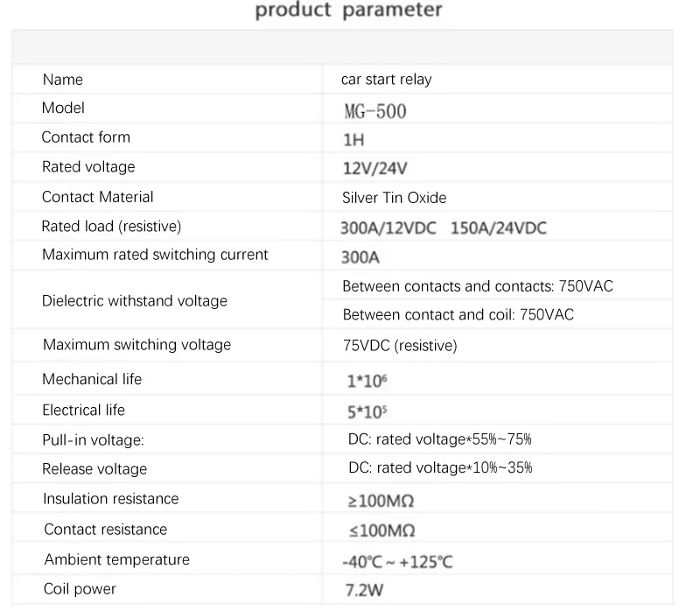Click the Ambient temperature -40℃~+125℃ value
The width and height of the screenshot is (700, 611).
397,562
